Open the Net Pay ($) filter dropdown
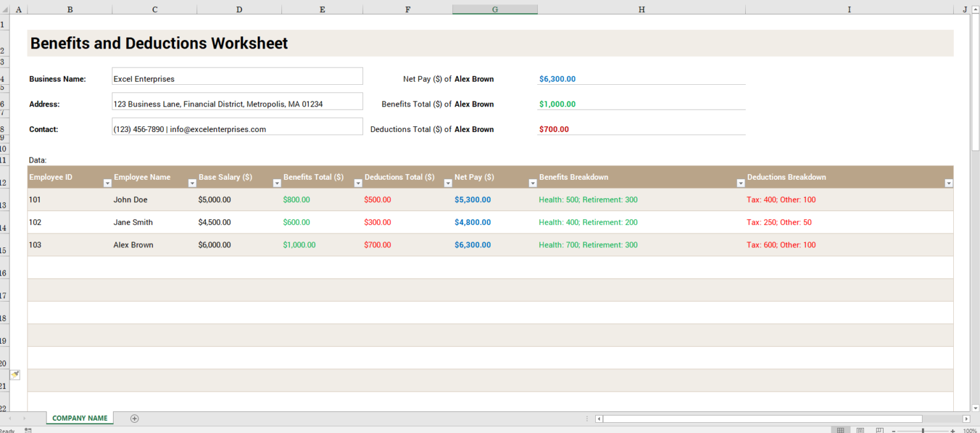The height and width of the screenshot is (433, 980). click(533, 183)
